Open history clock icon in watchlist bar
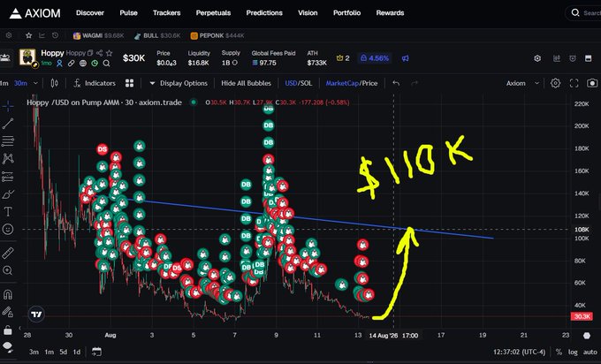Screen dimensions: 601x364 (55, 35)
